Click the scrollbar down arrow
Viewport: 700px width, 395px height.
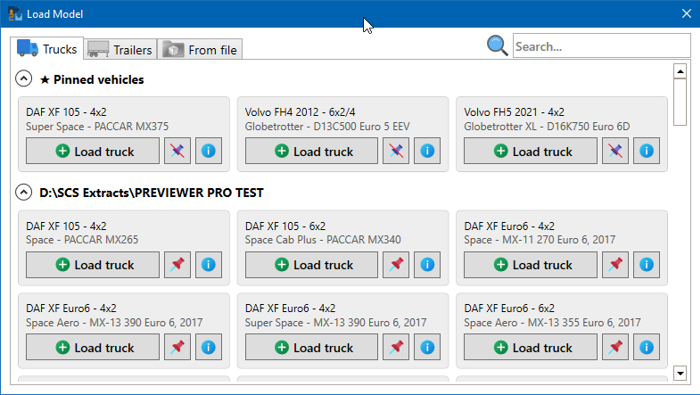tap(680, 373)
